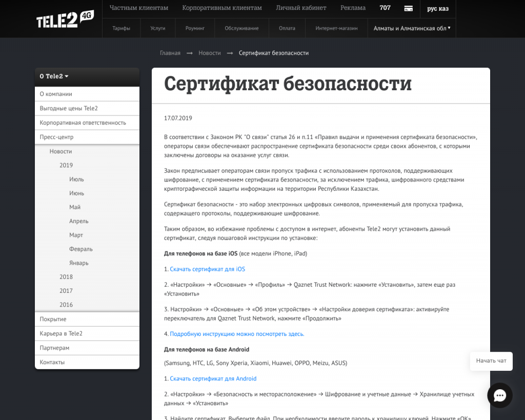Image resolution: width=525 pixels, height=420 pixels.
Task: Click Скачать сертификат для Android link
Action: (x=213, y=379)
